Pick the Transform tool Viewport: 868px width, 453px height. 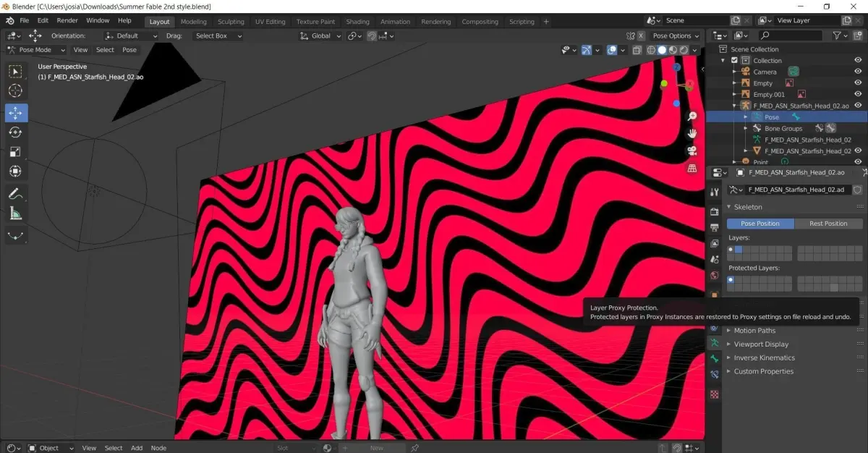(x=16, y=172)
